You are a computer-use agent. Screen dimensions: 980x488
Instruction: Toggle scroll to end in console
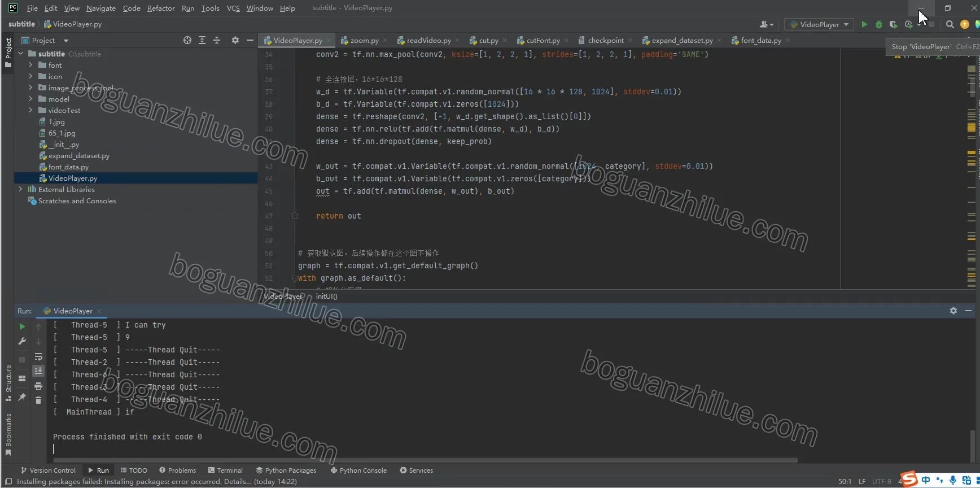tap(38, 371)
